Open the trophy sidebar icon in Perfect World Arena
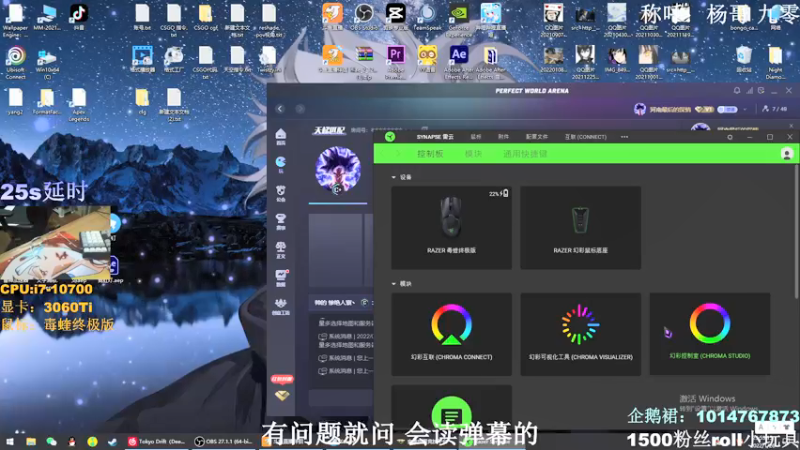This screenshot has width=800, height=450. tap(281, 221)
